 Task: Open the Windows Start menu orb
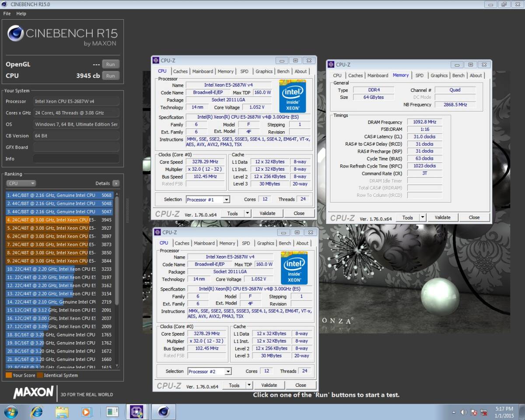pyautogui.click(x=10, y=412)
